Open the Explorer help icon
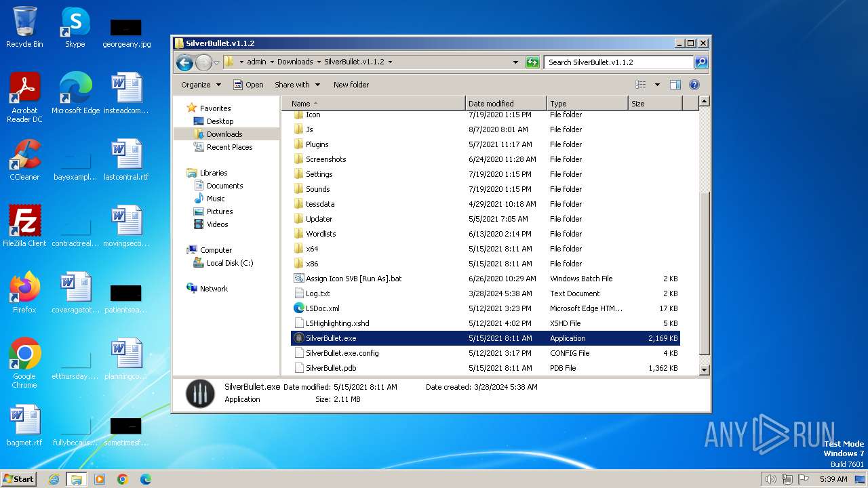The width and height of the screenshot is (868, 488). click(694, 85)
